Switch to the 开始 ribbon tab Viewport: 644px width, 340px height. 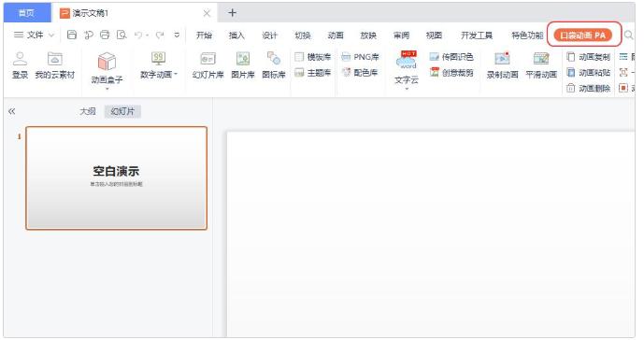[204, 35]
